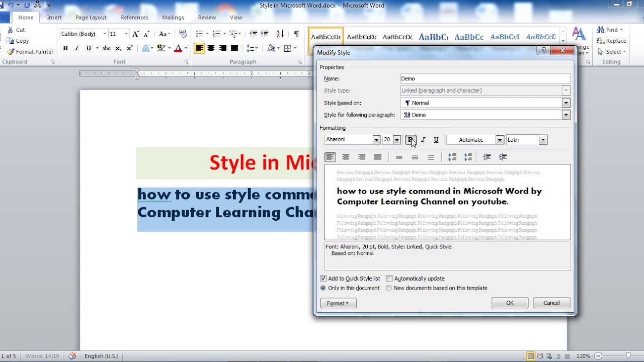Switch to Print Layout view in status bar

click(x=531, y=356)
